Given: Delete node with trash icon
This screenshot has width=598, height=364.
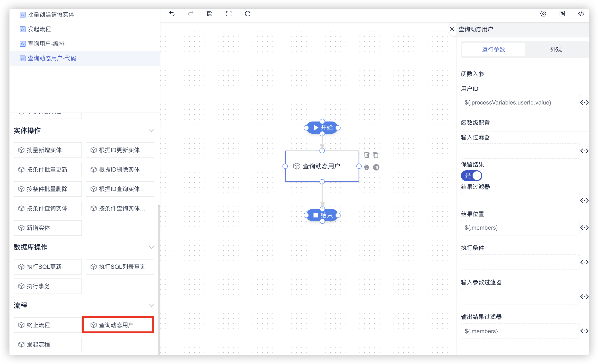Looking at the screenshot, I should [367, 155].
